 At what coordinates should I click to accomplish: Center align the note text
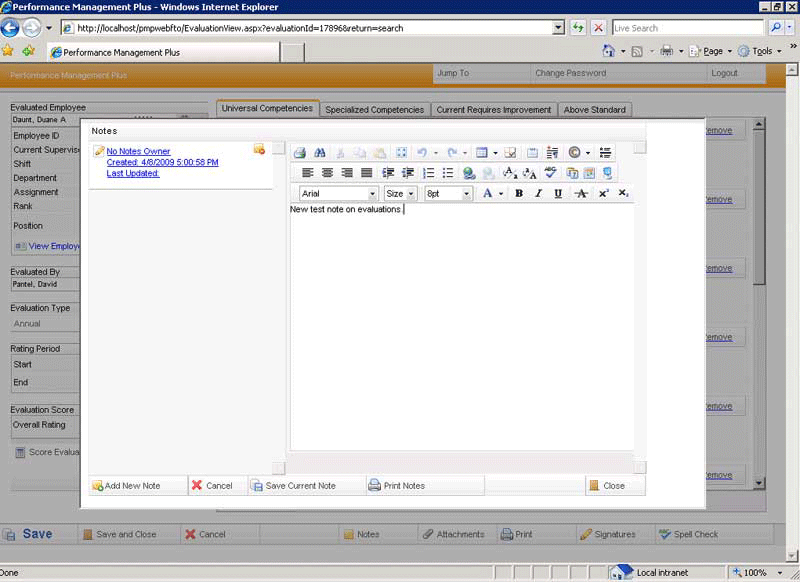[327, 173]
